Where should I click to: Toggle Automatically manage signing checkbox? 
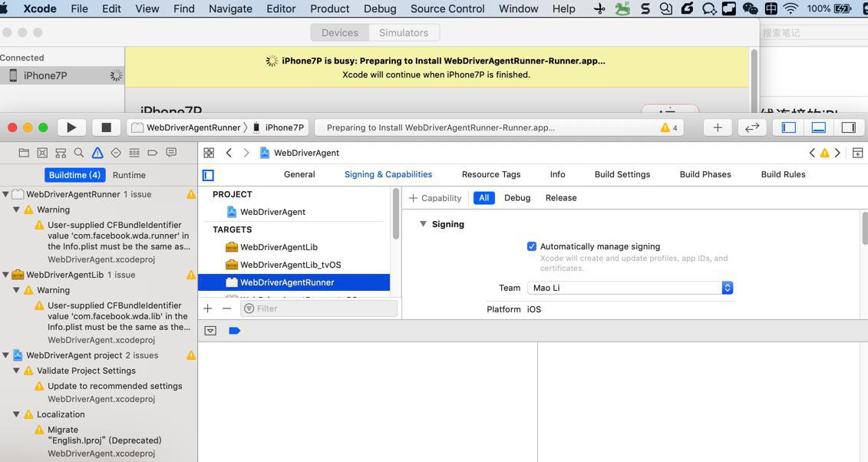point(531,246)
